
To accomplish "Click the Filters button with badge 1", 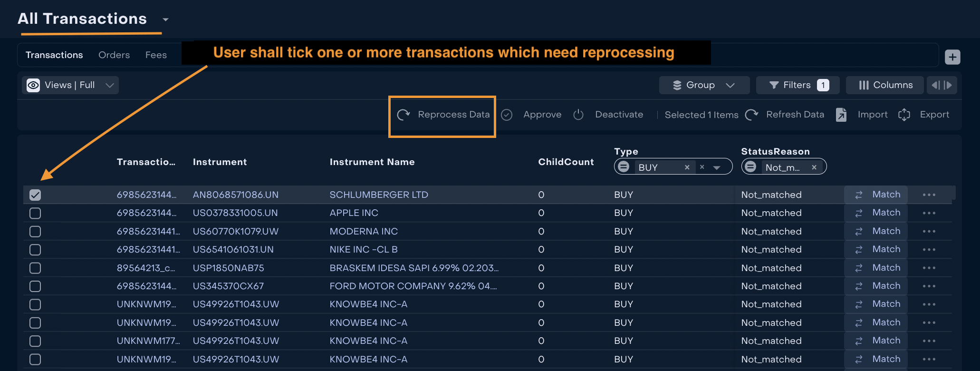I will point(798,85).
